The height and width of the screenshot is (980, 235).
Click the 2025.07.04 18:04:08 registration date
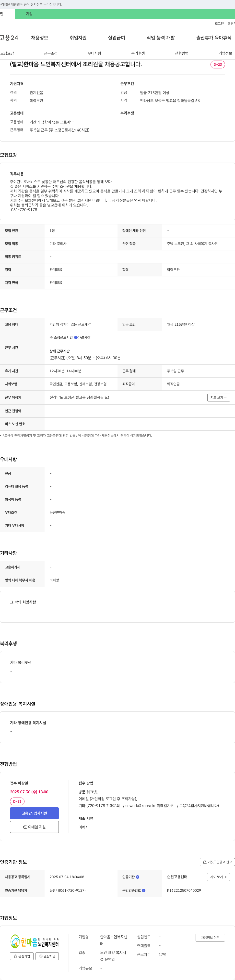[67, 877]
